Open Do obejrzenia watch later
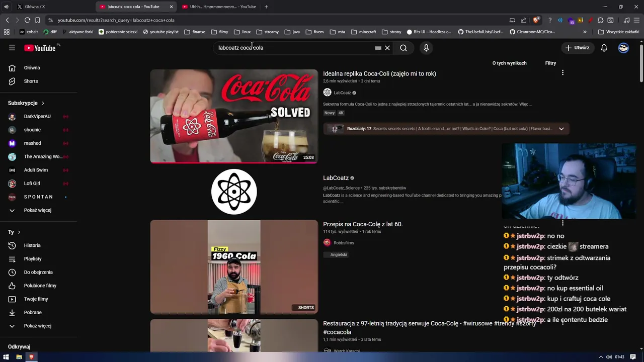This screenshot has width=644, height=362. pos(39,272)
